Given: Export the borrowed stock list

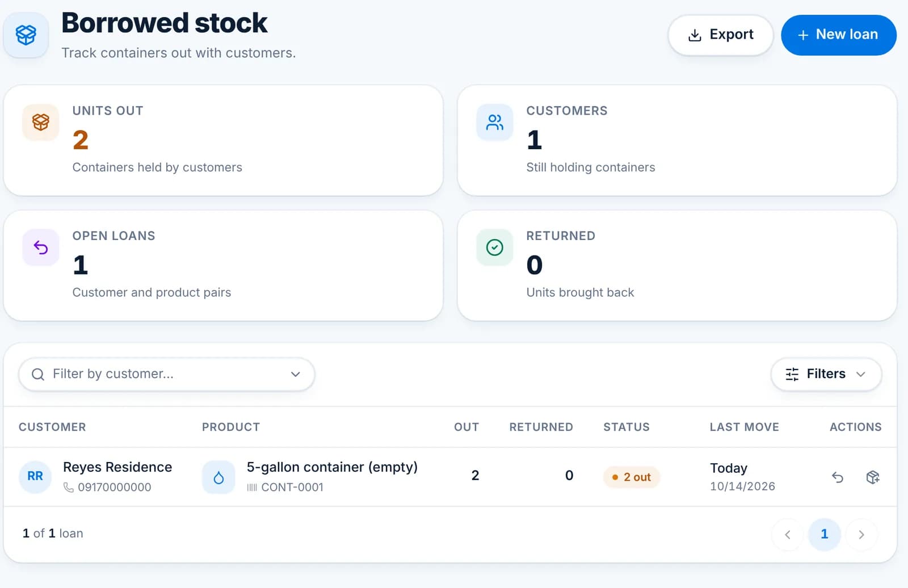Looking at the screenshot, I should (x=720, y=35).
